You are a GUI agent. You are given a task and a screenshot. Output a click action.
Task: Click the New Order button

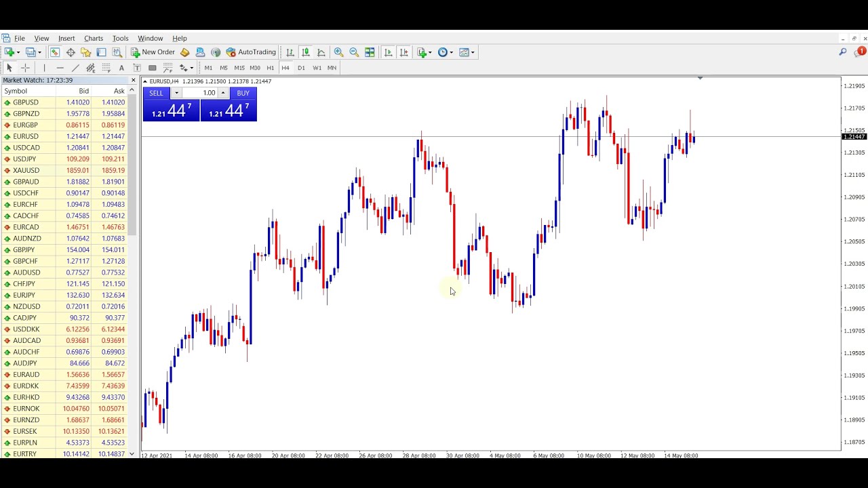[153, 52]
